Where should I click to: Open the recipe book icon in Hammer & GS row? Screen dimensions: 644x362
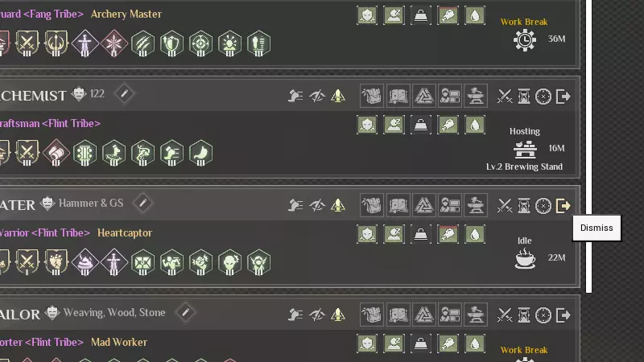[x=398, y=205]
